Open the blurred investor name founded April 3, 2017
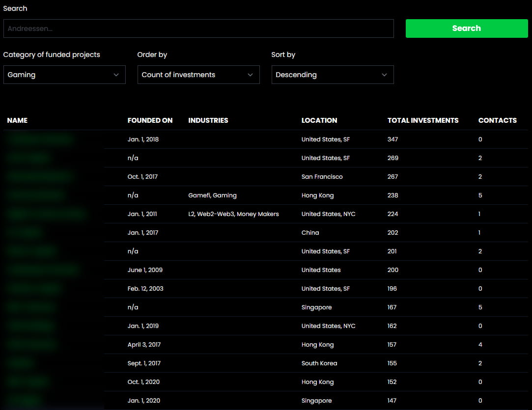This screenshot has width=532, height=410. coord(32,345)
